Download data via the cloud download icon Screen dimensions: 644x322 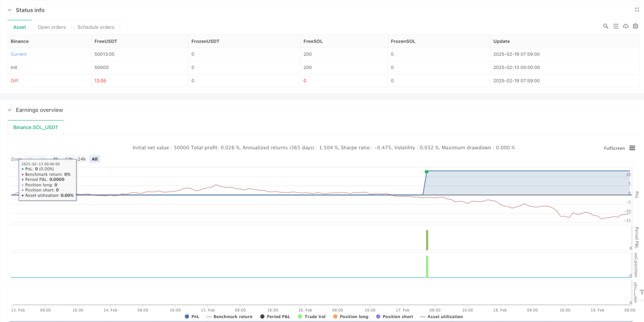pos(626,26)
